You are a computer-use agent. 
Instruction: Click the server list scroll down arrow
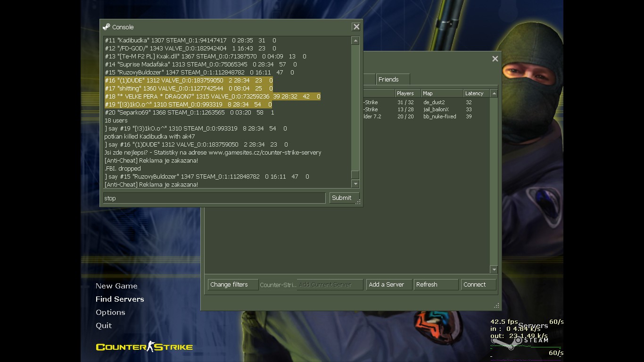pyautogui.click(x=494, y=270)
